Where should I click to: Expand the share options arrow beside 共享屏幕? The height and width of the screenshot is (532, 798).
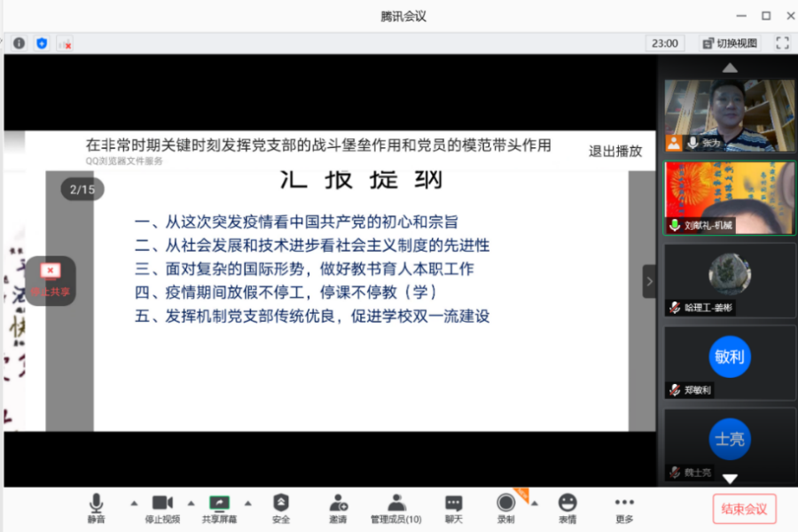(248, 503)
